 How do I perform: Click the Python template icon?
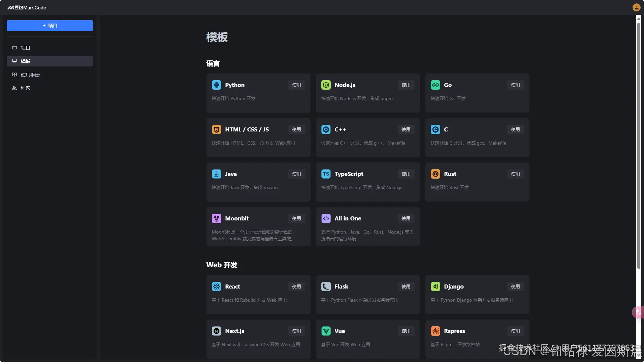[x=217, y=85]
